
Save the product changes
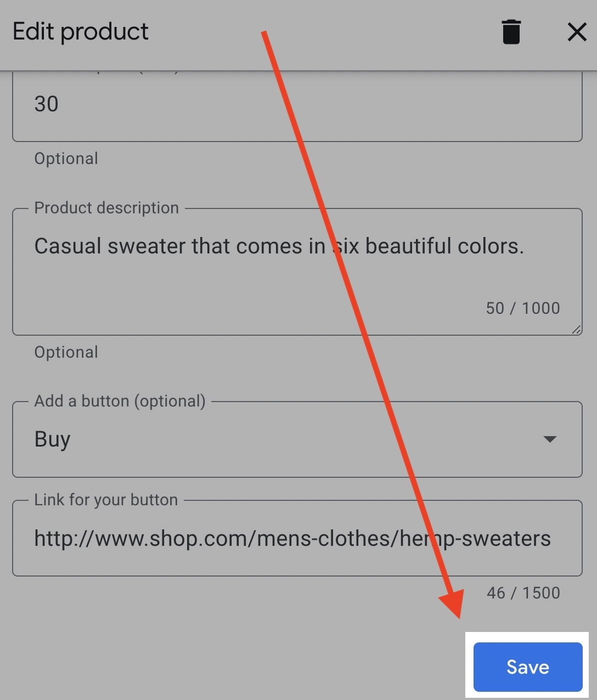[527, 667]
